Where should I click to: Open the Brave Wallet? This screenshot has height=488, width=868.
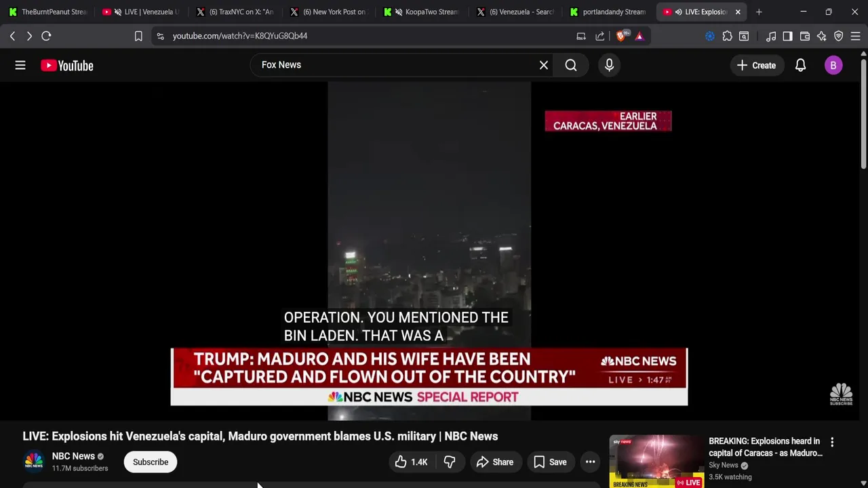click(x=805, y=36)
